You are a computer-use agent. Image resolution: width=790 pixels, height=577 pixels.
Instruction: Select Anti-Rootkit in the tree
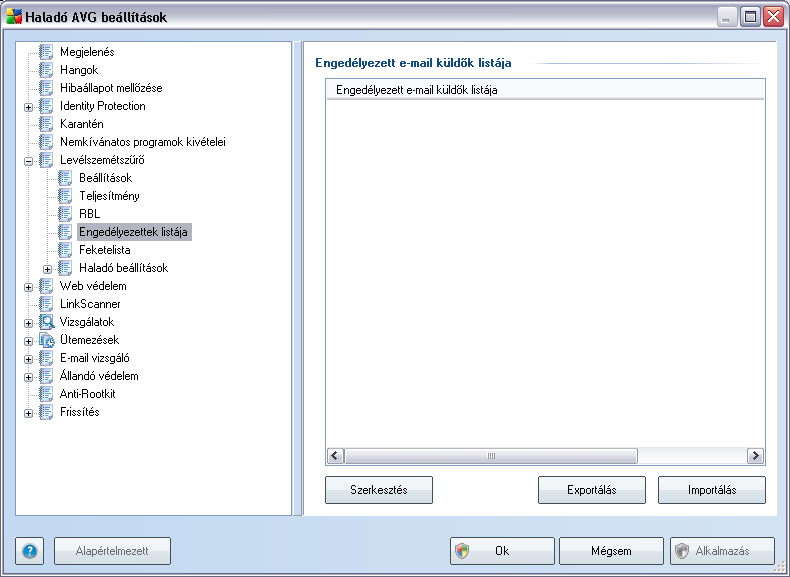click(88, 394)
